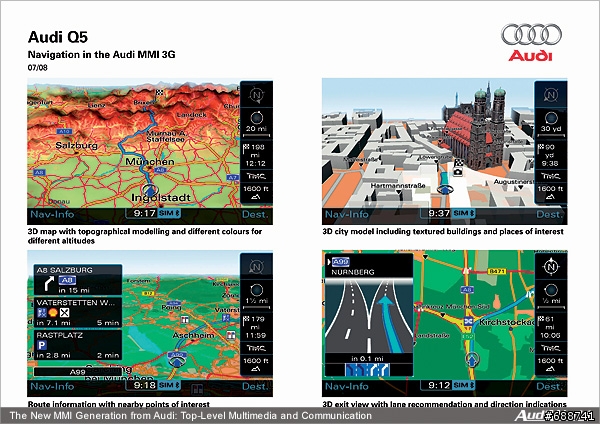Click the motorway interchange icon near Kirchstockach

point(468,322)
